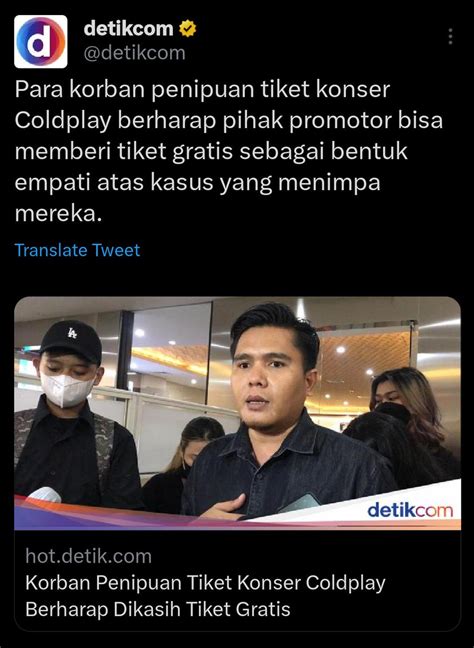Select the detikcom display name

click(129, 29)
